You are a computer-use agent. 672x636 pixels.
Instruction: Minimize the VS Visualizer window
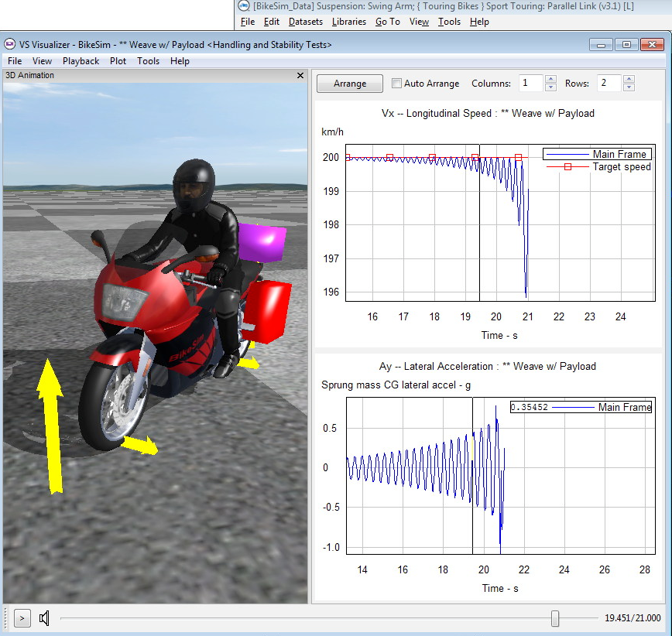[602, 45]
